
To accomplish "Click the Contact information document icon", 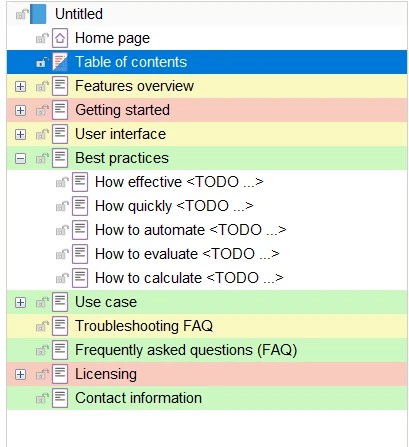I will (60, 398).
